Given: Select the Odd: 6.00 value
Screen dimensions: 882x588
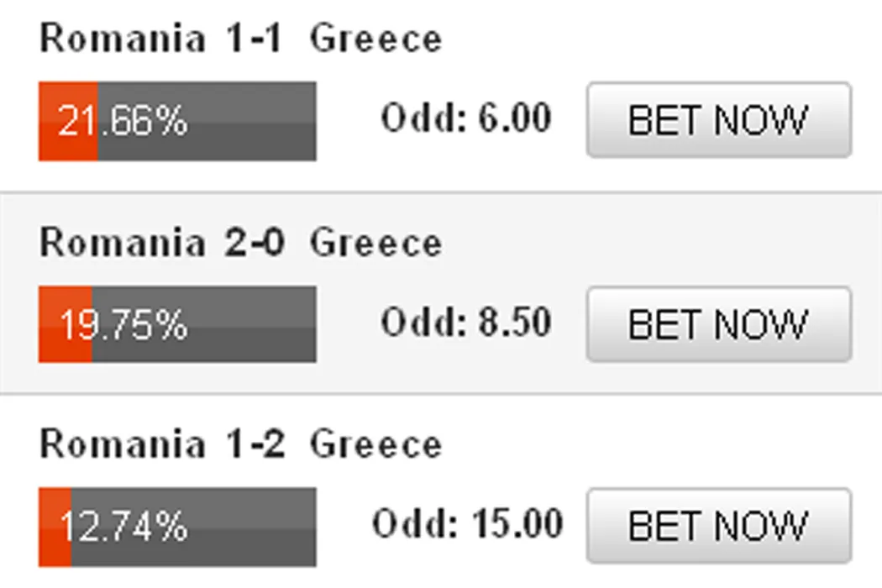Looking at the screenshot, I should pyautogui.click(x=466, y=118).
